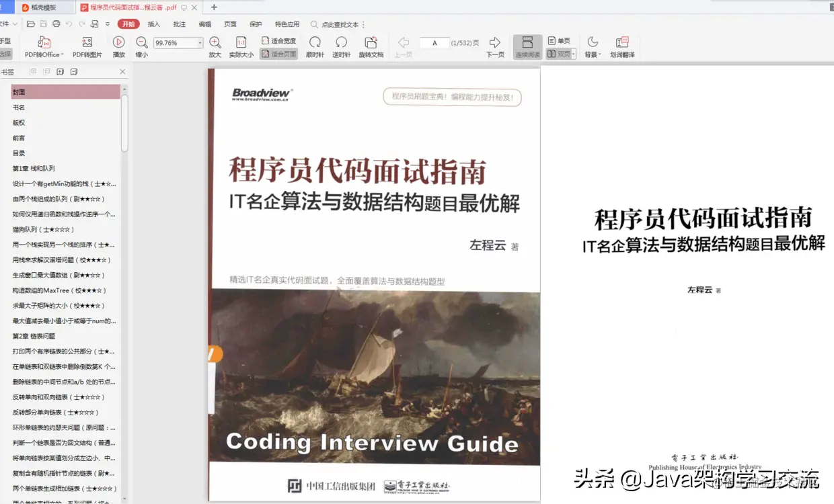Click the redo arrow icon

81,24
